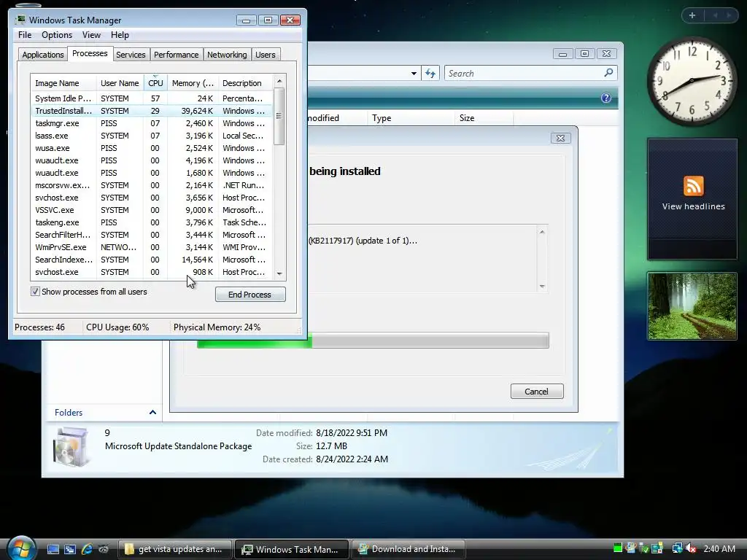This screenshot has width=747, height=560.
Task: Open Explorer address bar dropdown arrow
Action: pyautogui.click(x=414, y=74)
